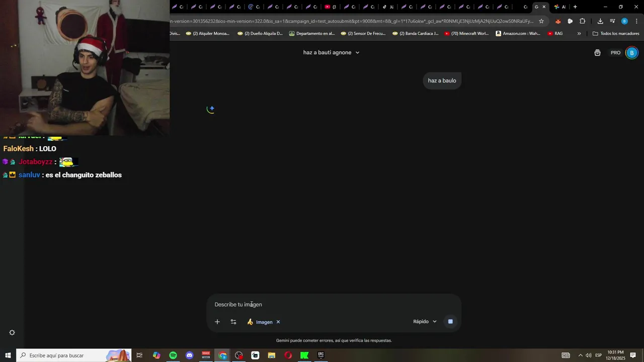Image resolution: width=644 pixels, height=362 pixels.
Task: Click chat username Jotaboyzz
Action: point(35,162)
